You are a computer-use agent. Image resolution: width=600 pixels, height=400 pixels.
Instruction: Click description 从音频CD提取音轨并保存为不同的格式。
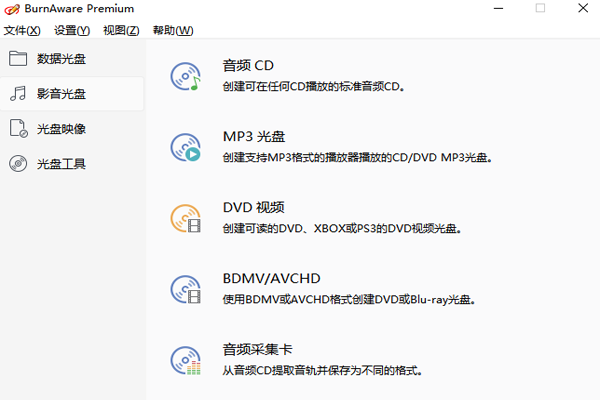323,371
